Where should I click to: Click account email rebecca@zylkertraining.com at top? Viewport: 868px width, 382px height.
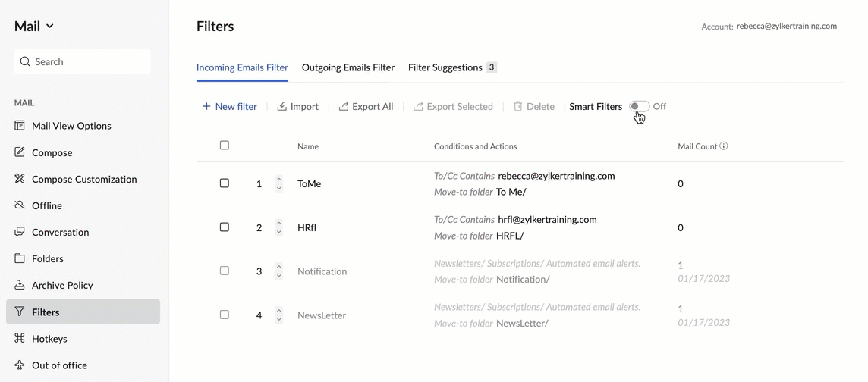[787, 26]
